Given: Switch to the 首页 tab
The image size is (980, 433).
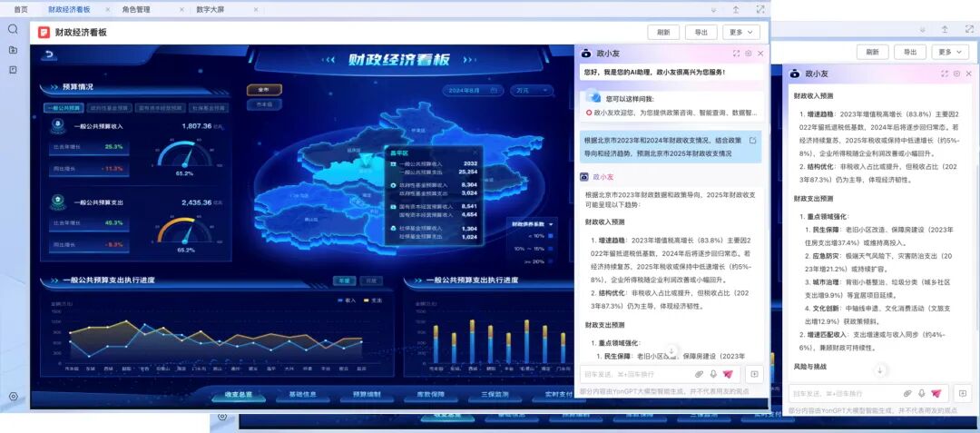Looking at the screenshot, I should pos(21,9).
